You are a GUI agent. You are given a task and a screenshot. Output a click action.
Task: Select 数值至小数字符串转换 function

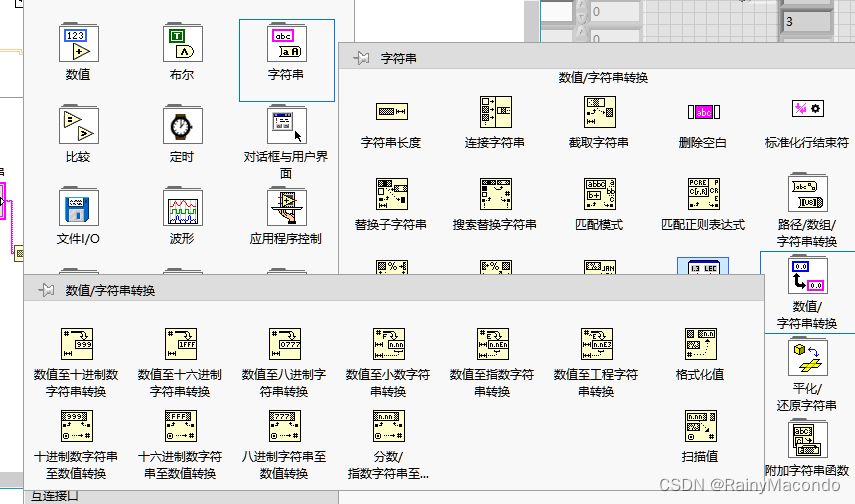point(389,344)
